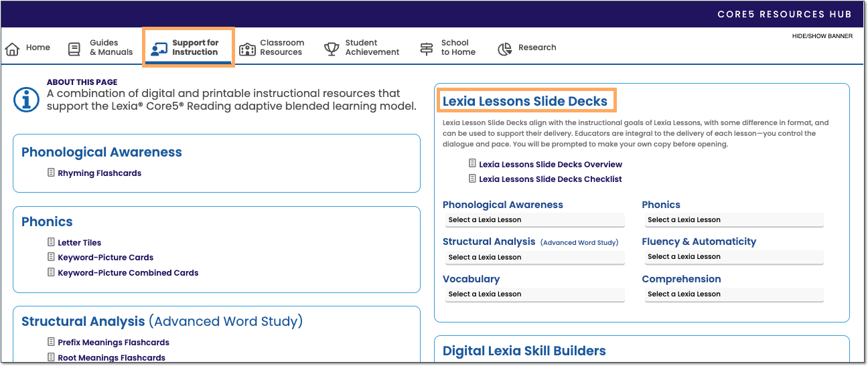Open the Letter Tiles link
Image resolution: width=868 pixels, height=366 pixels.
click(x=80, y=243)
